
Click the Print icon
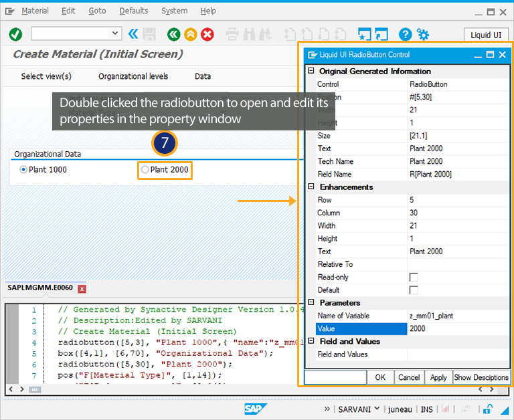point(232,34)
